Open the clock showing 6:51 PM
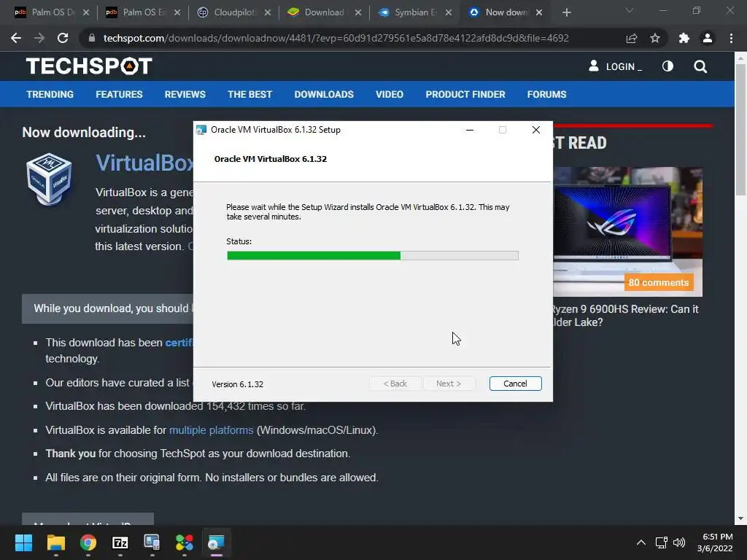This screenshot has width=747, height=560. tap(715, 542)
